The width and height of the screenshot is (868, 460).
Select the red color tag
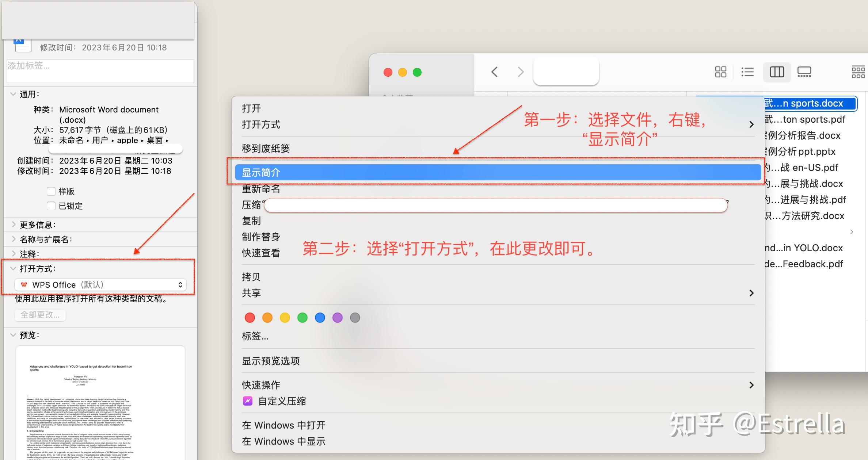250,317
